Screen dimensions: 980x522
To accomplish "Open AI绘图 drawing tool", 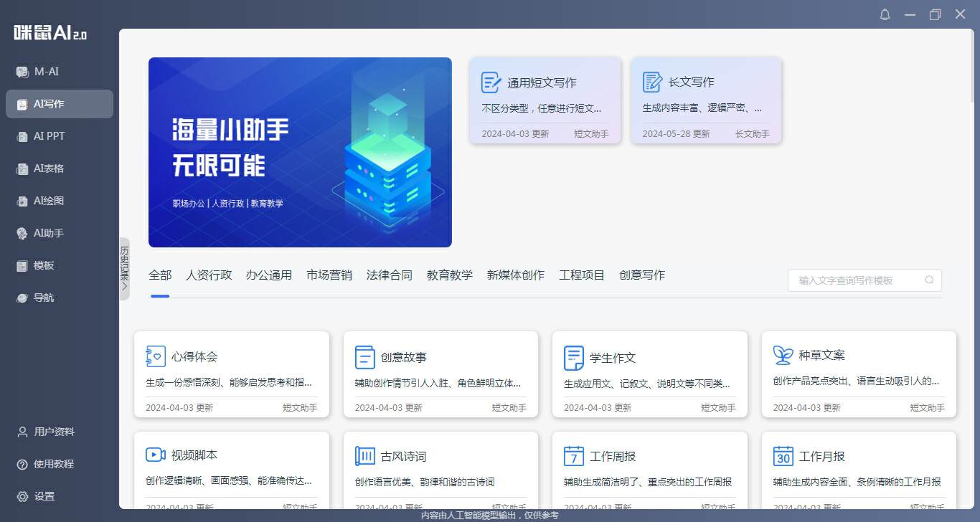I will point(48,201).
